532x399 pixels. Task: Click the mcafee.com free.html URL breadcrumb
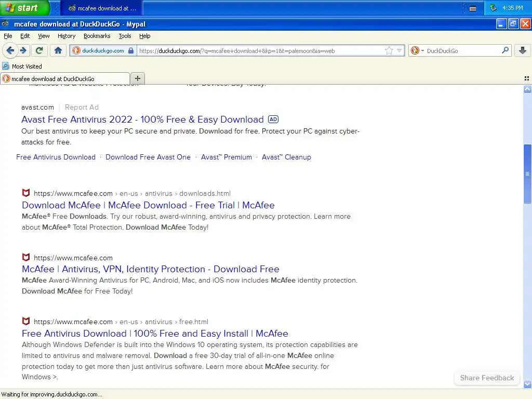[121, 322]
